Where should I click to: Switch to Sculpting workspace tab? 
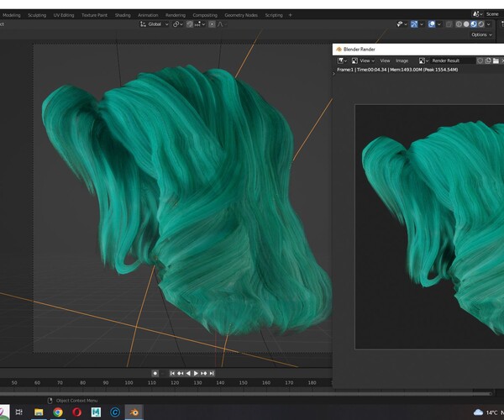(x=37, y=15)
